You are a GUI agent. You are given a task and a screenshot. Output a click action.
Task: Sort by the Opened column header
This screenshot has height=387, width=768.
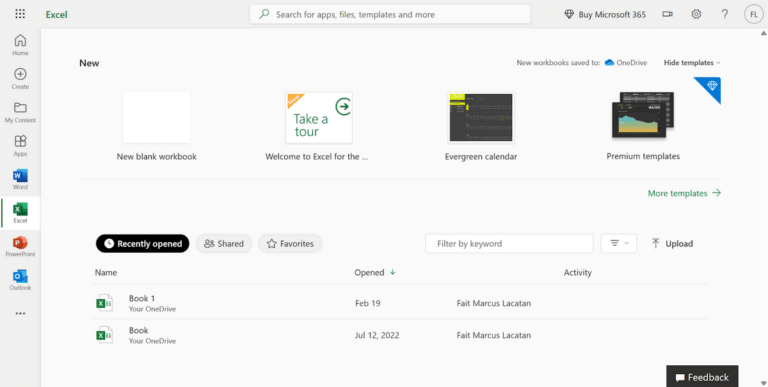tap(375, 272)
